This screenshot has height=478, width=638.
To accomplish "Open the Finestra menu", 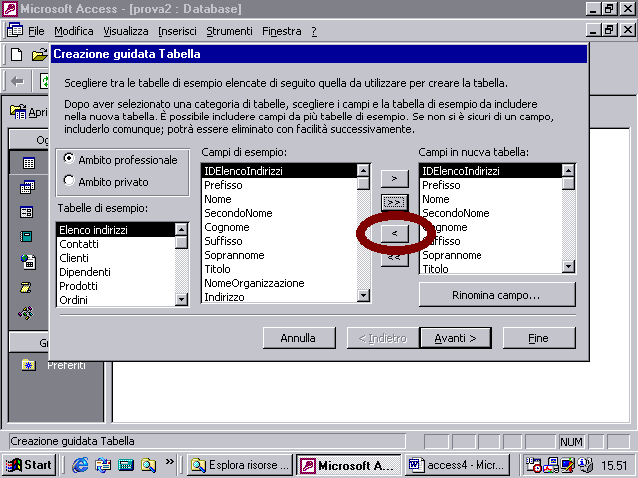I will (282, 31).
